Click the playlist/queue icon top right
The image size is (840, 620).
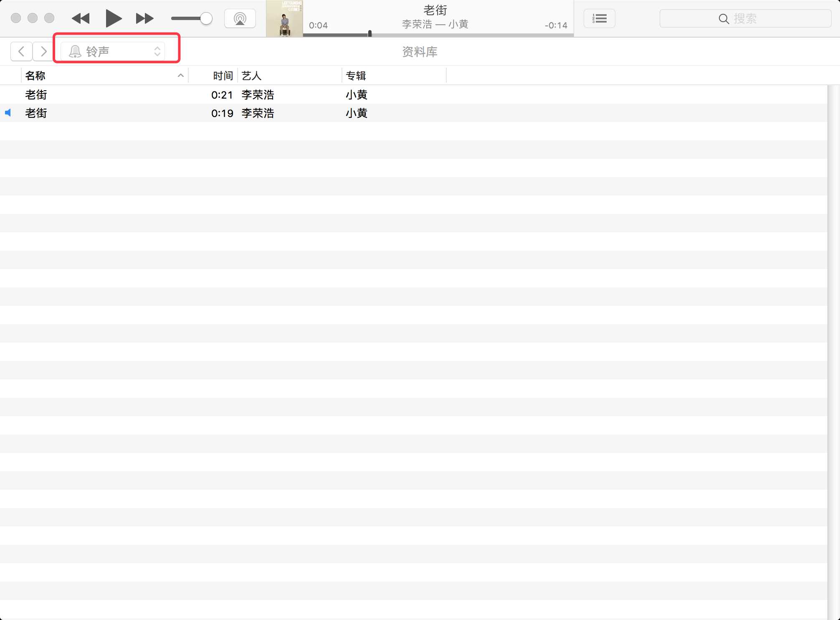tap(599, 18)
